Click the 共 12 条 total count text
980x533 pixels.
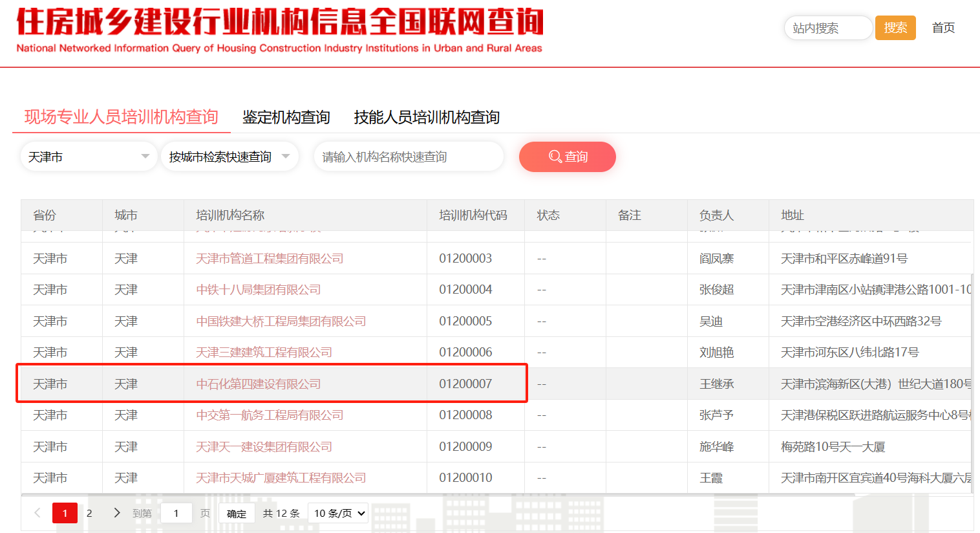point(281,514)
